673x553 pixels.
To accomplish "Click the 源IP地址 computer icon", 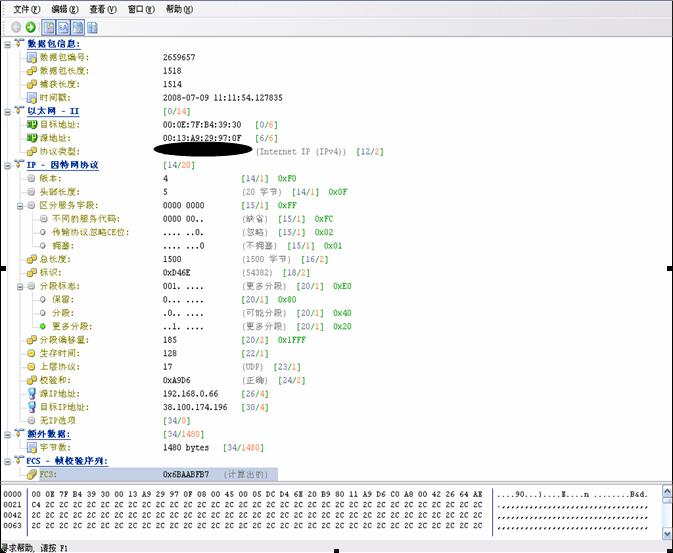I will tap(31, 394).
